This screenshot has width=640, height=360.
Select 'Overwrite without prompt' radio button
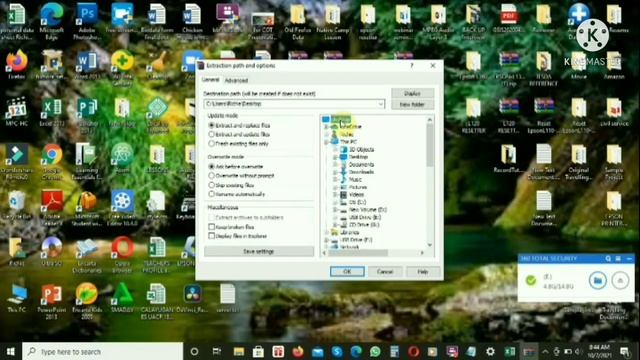(211, 176)
